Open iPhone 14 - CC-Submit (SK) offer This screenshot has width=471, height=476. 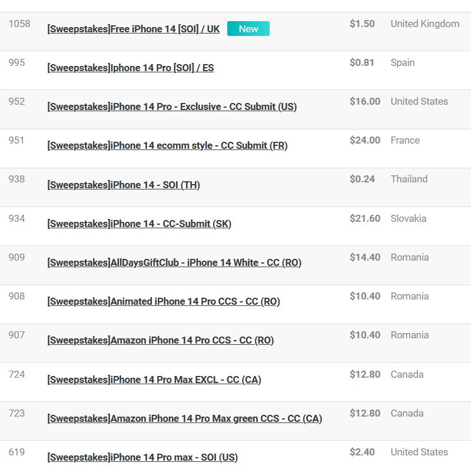pos(140,224)
